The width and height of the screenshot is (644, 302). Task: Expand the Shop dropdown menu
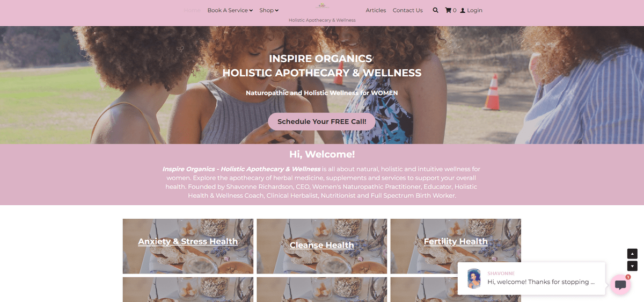(269, 10)
